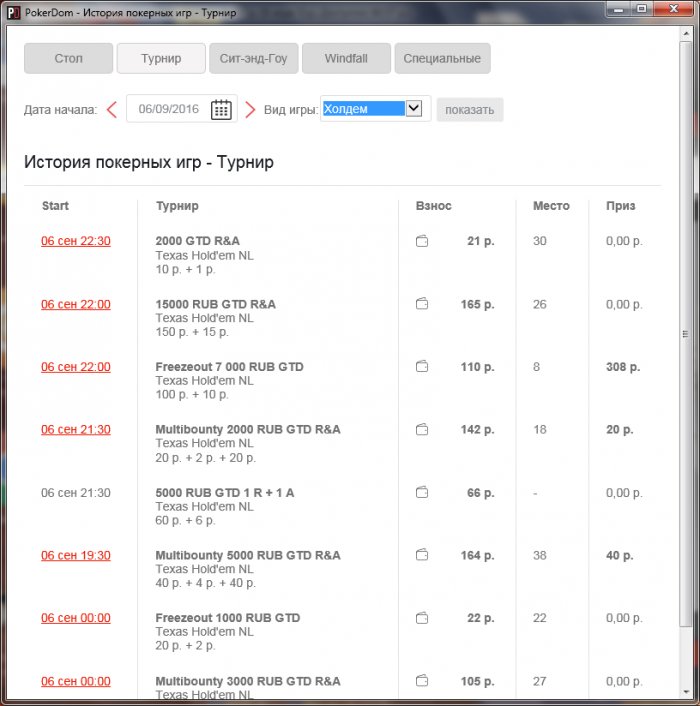Click tournament name Freezeout 7 000 RUB GTD

tap(230, 367)
